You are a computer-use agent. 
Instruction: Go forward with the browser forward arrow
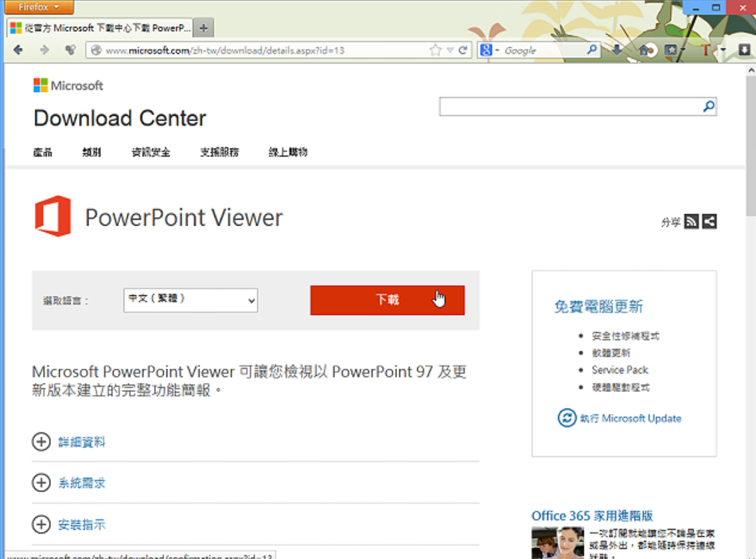45,49
